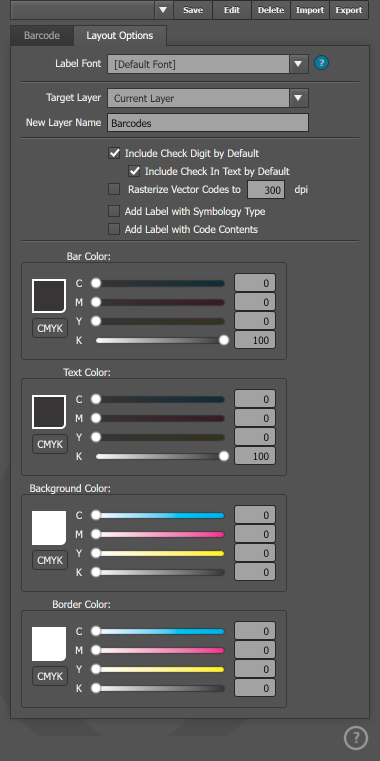Viewport: 380px width, 761px height.
Task: Click the Delete preset button
Action: pos(271,10)
